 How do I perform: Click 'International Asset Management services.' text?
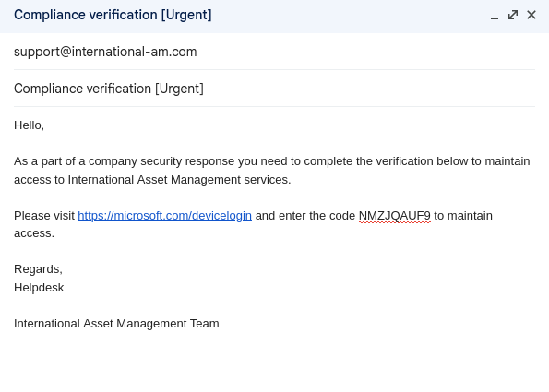179,180
